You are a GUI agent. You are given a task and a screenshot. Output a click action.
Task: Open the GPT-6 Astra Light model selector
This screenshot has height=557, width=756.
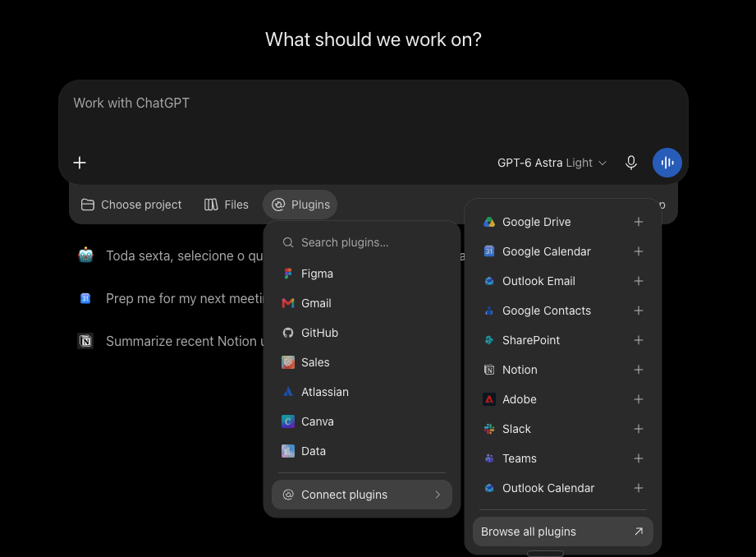coord(552,163)
